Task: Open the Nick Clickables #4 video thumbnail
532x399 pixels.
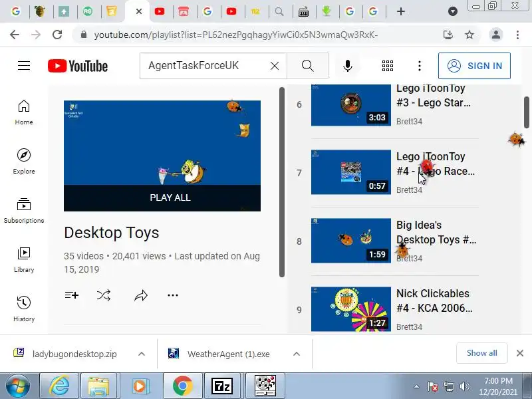Action: tap(351, 309)
